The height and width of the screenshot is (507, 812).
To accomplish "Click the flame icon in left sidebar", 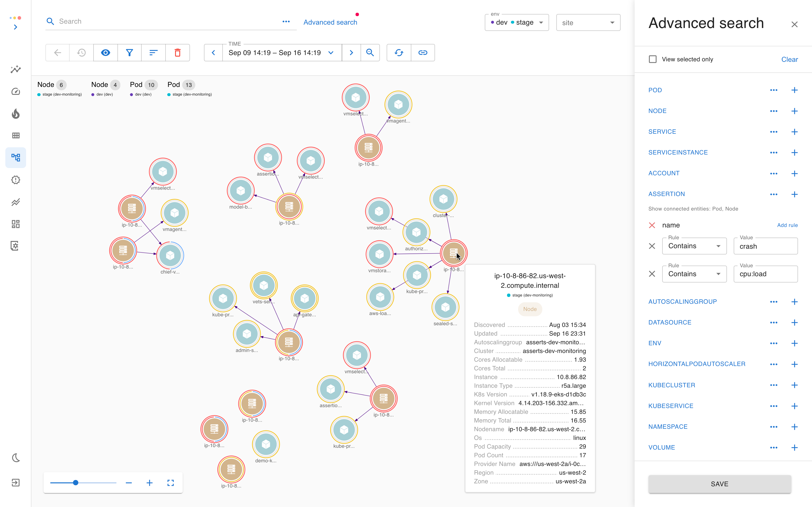I will coord(16,114).
